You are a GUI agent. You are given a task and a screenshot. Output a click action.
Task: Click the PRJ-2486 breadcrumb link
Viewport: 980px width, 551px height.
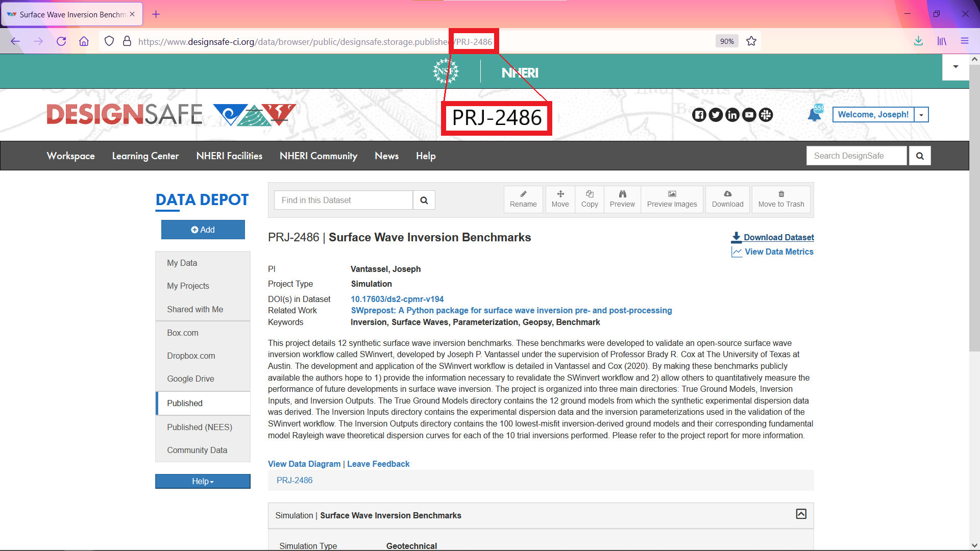295,480
